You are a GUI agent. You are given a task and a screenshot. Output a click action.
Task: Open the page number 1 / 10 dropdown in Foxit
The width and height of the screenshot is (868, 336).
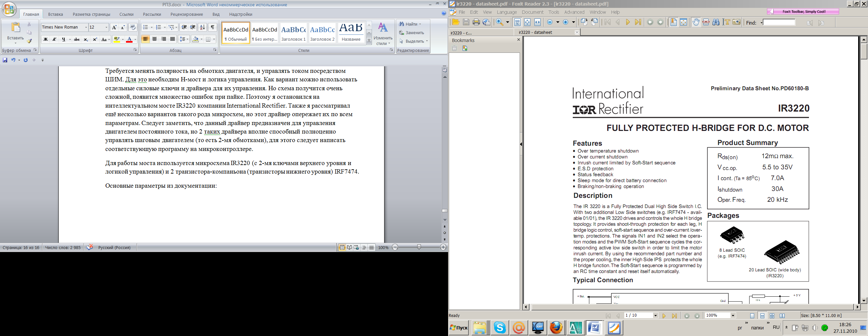(655, 316)
